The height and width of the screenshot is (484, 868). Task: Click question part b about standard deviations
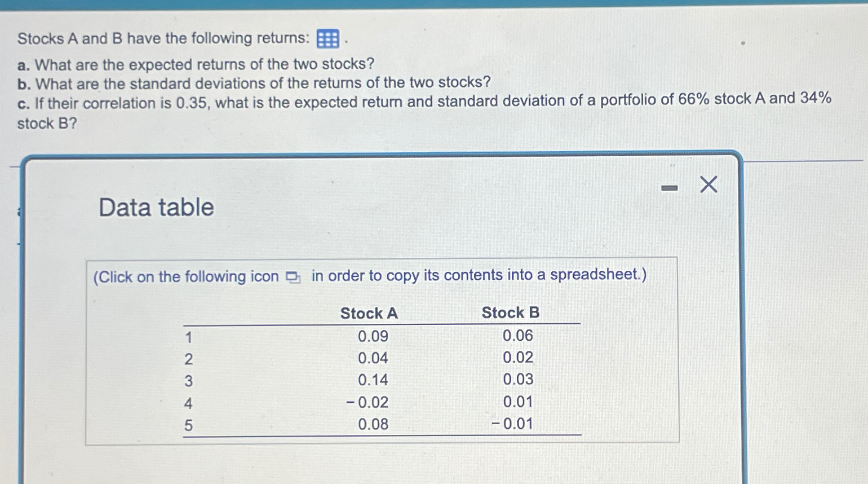tap(253, 83)
